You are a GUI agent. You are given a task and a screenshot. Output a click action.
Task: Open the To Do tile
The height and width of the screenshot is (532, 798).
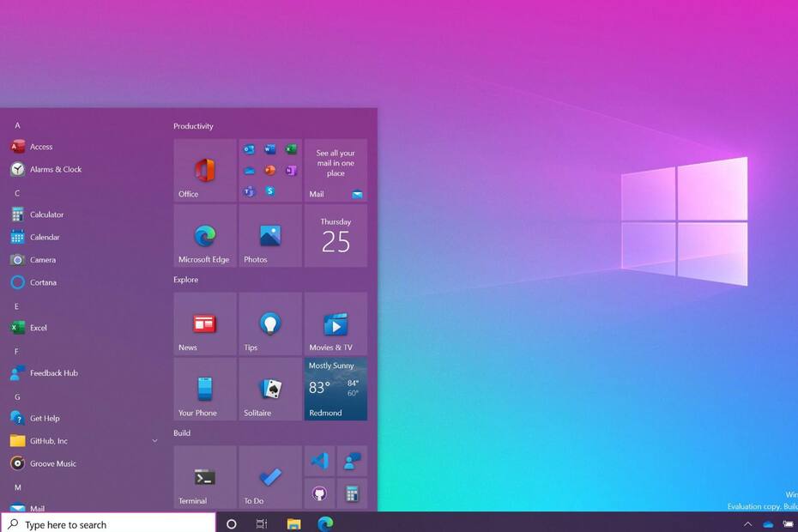click(x=270, y=477)
